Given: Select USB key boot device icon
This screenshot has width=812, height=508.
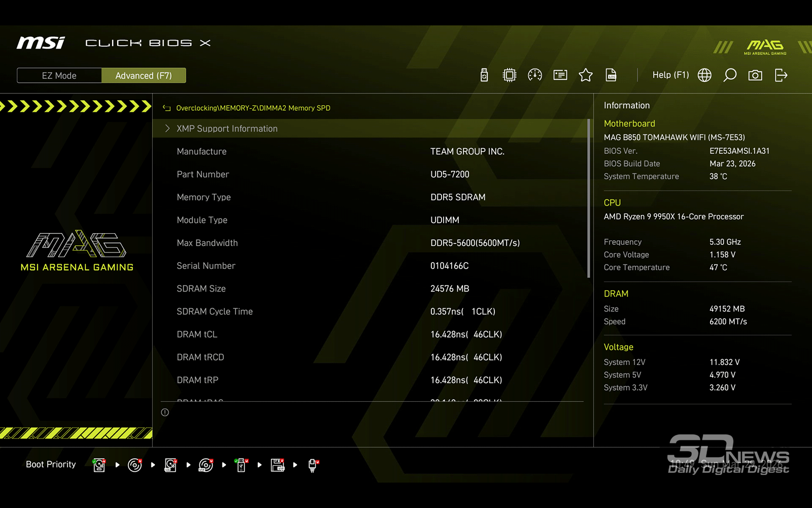Looking at the screenshot, I should coord(242,465).
